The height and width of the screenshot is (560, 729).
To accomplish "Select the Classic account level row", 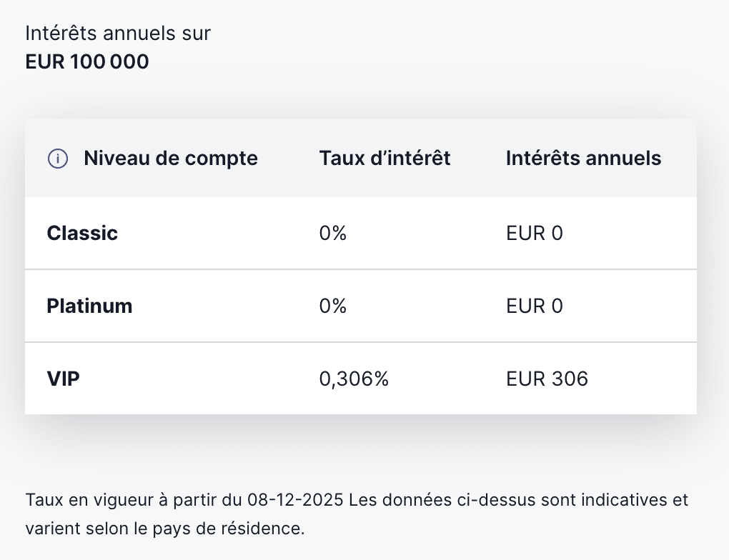I will (x=82, y=233).
